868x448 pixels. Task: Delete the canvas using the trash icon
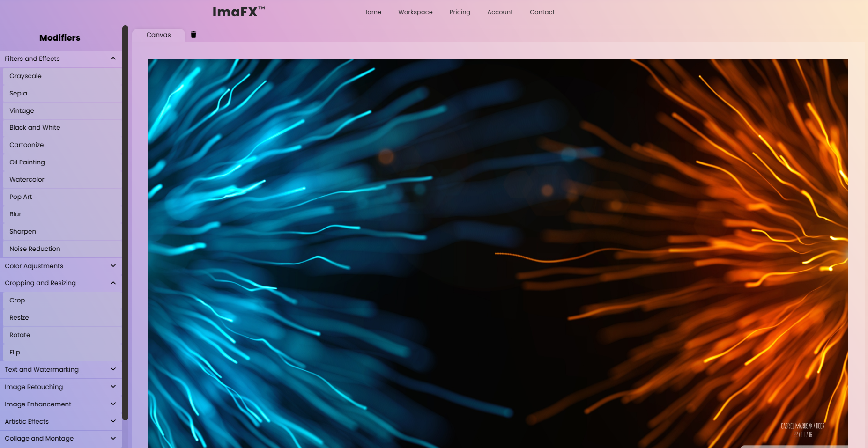pyautogui.click(x=193, y=34)
